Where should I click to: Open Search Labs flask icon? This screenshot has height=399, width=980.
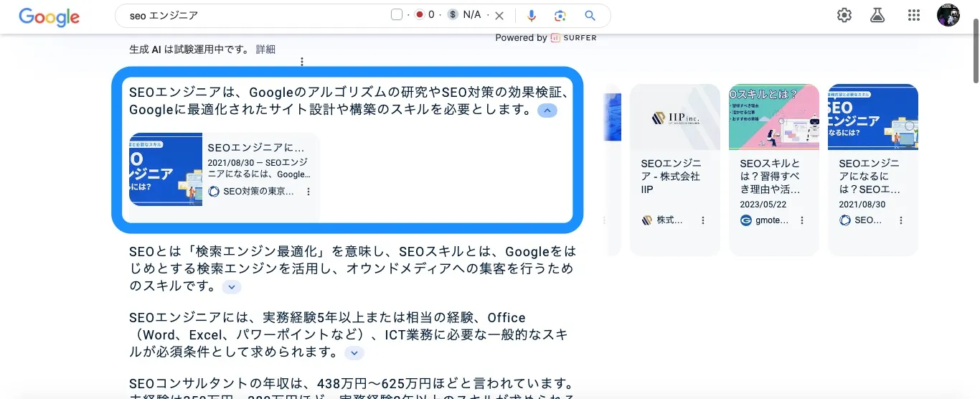[x=877, y=15]
